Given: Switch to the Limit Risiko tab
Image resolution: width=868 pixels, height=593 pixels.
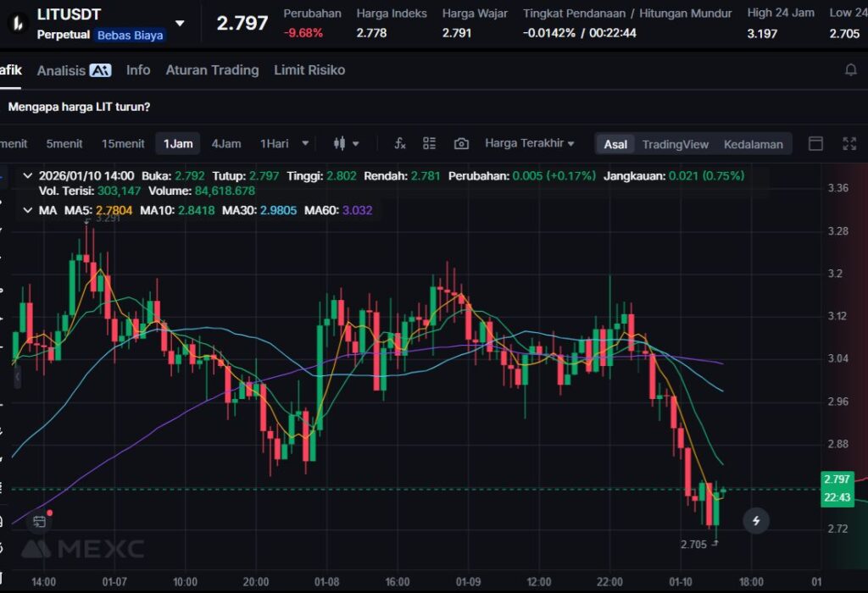Looking at the screenshot, I should click(x=309, y=70).
